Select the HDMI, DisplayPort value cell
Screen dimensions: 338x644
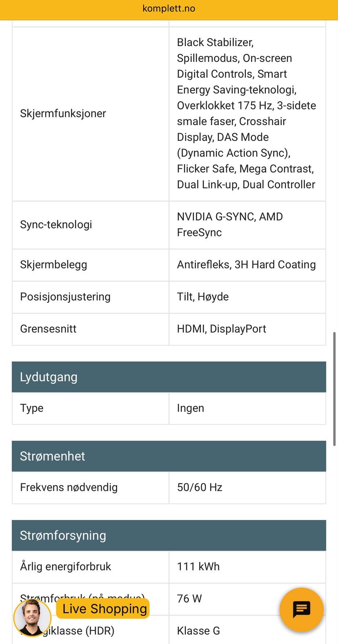pyautogui.click(x=222, y=329)
